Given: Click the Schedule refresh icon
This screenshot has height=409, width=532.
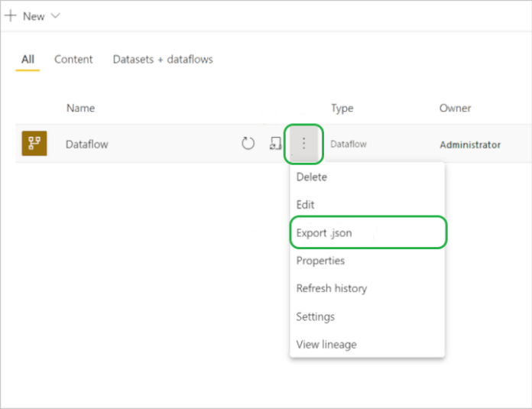Looking at the screenshot, I should pyautogui.click(x=275, y=144).
